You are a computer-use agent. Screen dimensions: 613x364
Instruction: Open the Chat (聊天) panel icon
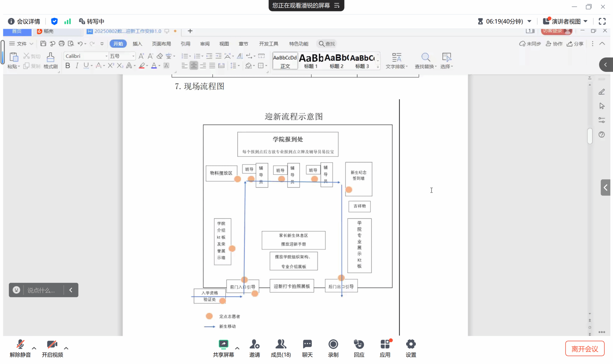coord(307,345)
